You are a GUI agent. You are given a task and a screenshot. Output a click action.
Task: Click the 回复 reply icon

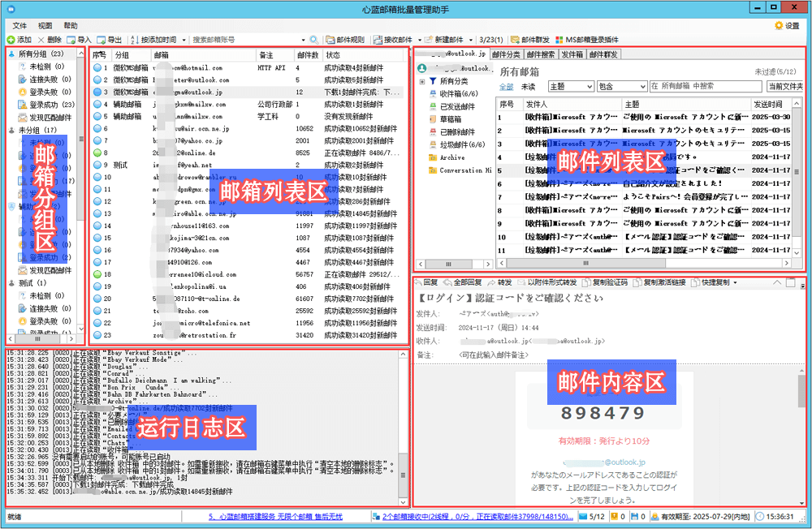418,282
